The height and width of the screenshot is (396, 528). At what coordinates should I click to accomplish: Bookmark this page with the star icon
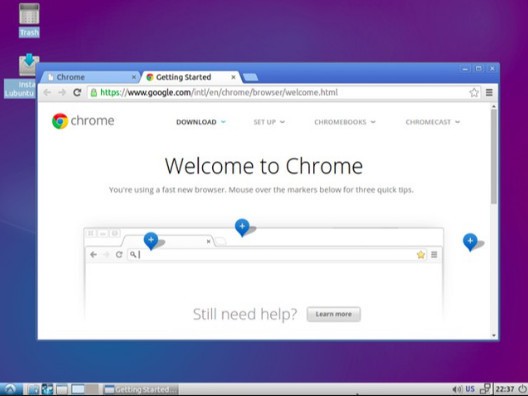[474, 92]
